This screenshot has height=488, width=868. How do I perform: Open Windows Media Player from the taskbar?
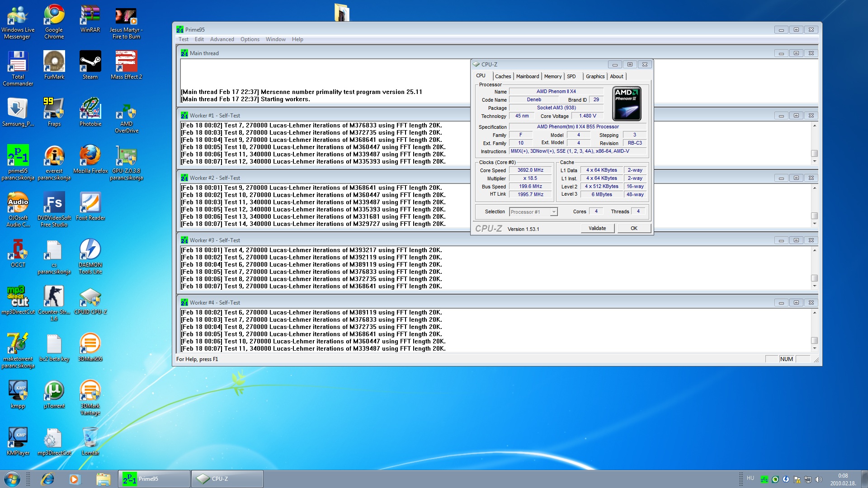pyautogui.click(x=75, y=479)
